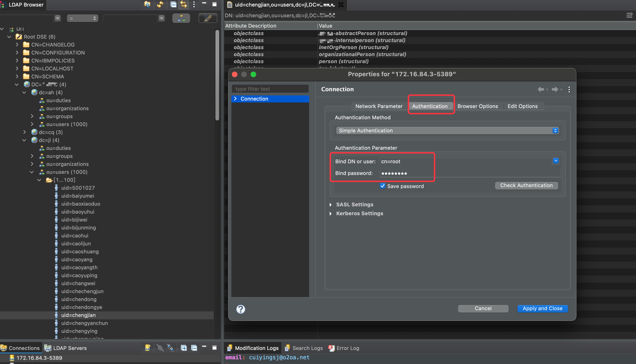
Task: Click the Check Authentication button
Action: 526,185
